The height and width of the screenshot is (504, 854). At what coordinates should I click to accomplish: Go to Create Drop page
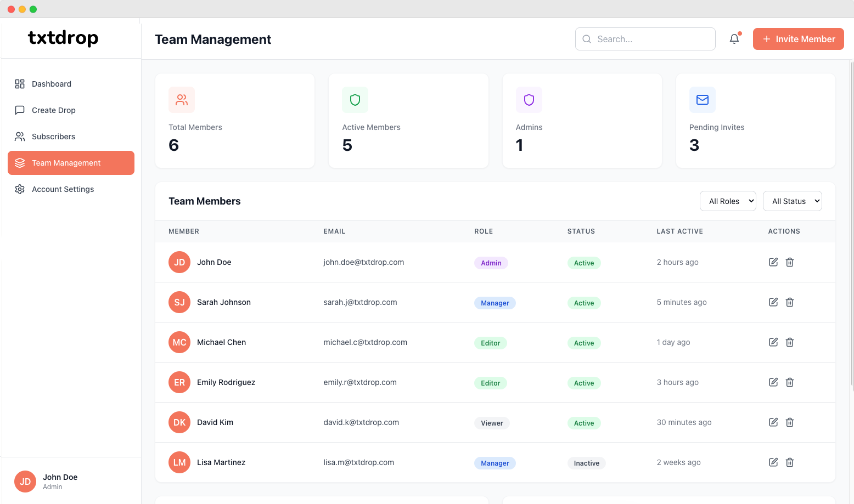tap(54, 110)
